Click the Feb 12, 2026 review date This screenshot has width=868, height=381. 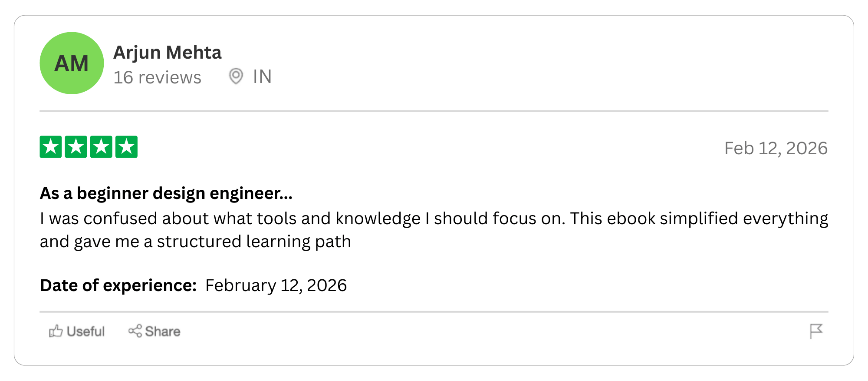pos(776,148)
